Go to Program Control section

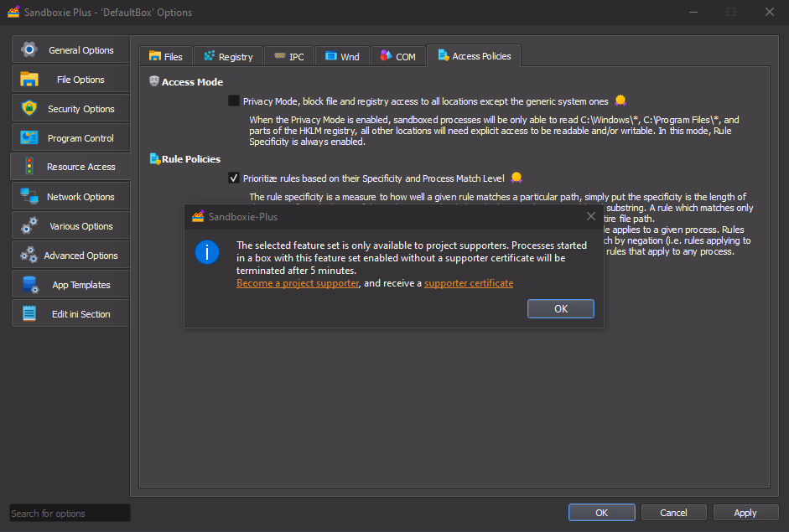[x=71, y=137]
